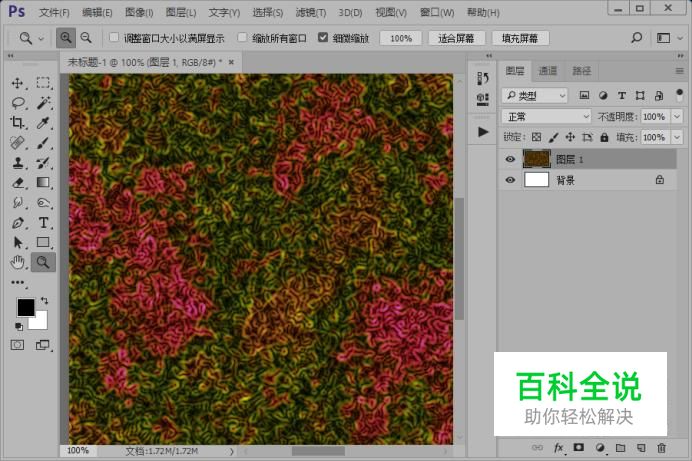
Task: Select the Eyedropper tool
Action: click(x=43, y=123)
